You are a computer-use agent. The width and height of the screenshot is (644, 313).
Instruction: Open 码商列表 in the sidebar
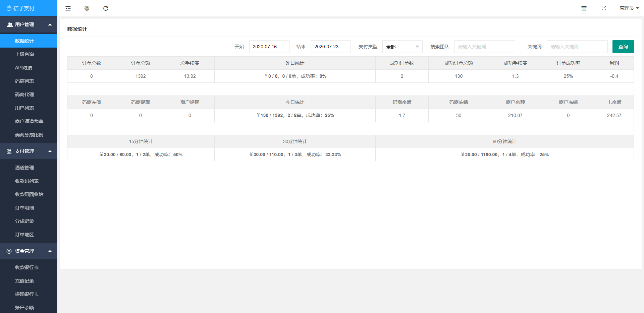24,81
